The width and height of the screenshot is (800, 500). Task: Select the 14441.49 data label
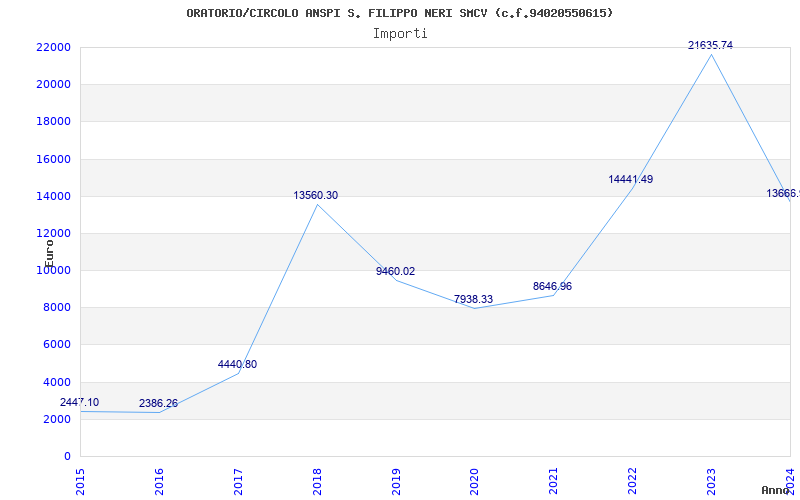tap(631, 180)
